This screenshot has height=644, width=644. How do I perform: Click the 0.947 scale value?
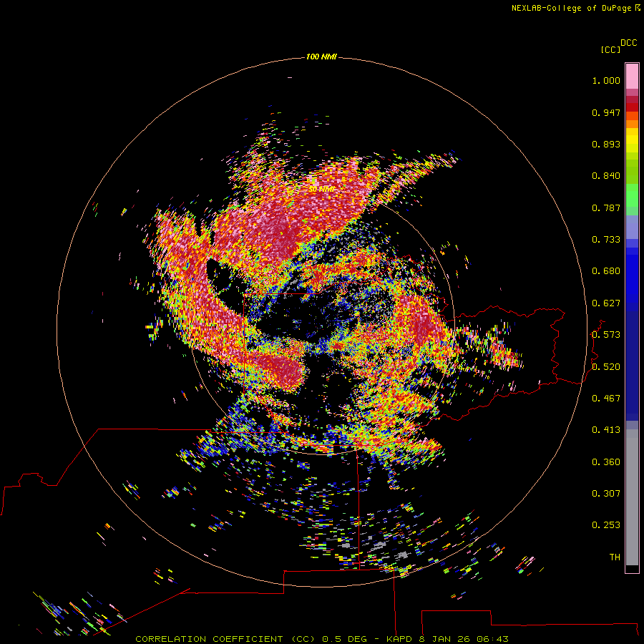point(606,112)
